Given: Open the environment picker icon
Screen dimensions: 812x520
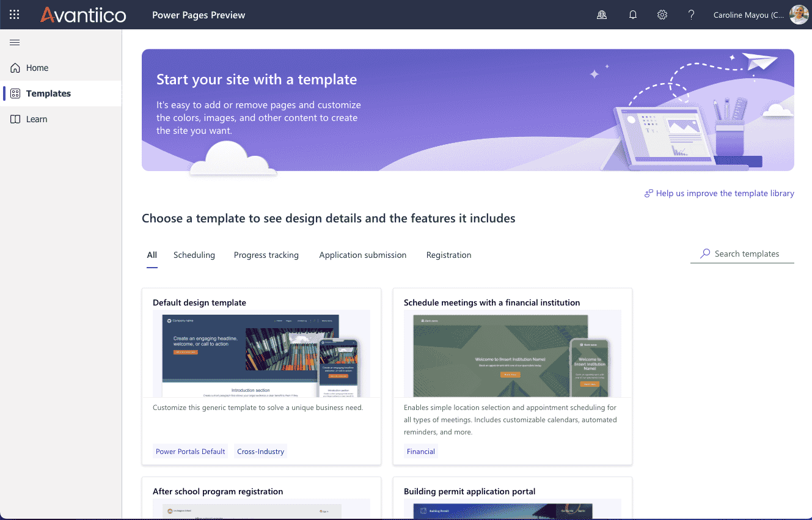Looking at the screenshot, I should click(x=602, y=15).
